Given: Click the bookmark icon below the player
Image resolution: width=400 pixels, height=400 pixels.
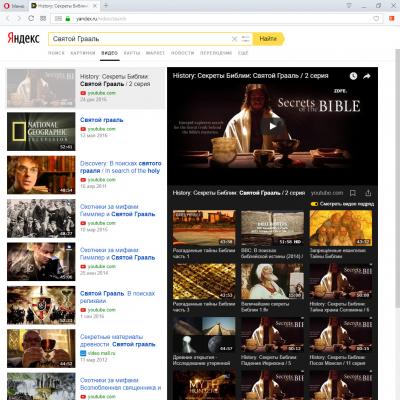Looking at the screenshot, I should point(353,193).
